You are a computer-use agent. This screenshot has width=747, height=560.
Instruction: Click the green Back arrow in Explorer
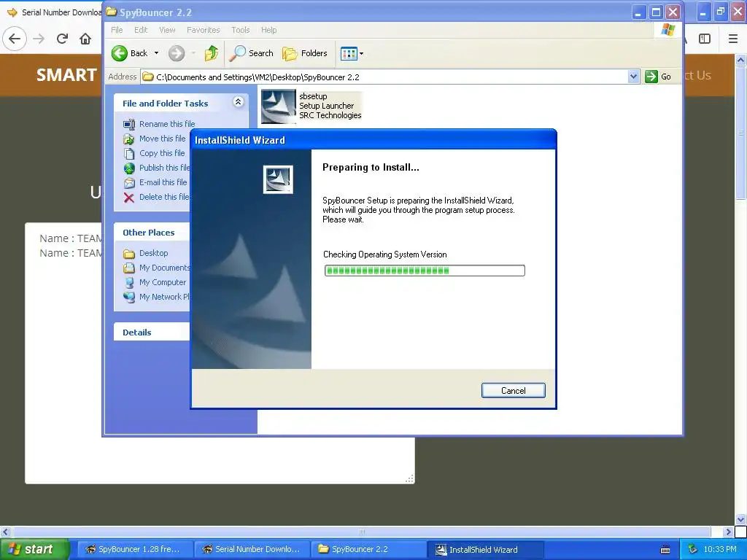tap(120, 53)
